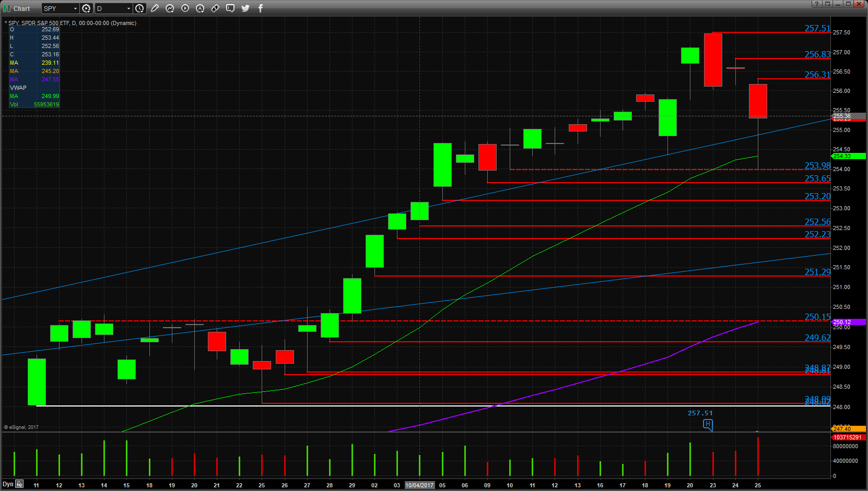Click the large red candle on the 23rd
Screen dimensions: 868x491
713,60
